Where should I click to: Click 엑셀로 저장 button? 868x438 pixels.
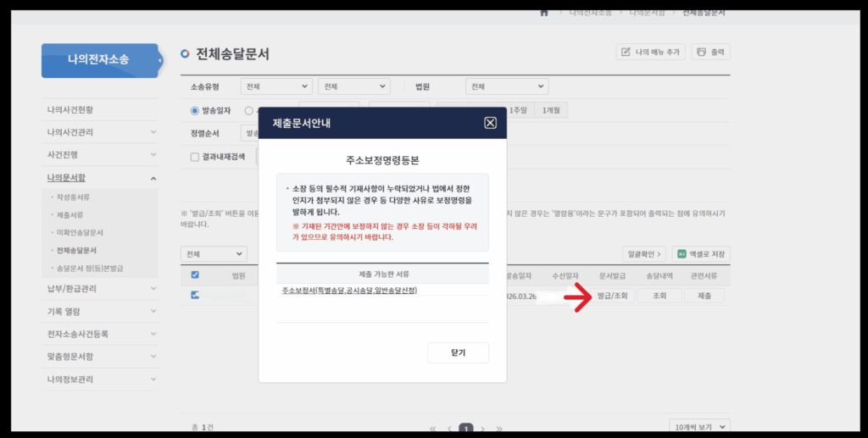[x=701, y=254]
